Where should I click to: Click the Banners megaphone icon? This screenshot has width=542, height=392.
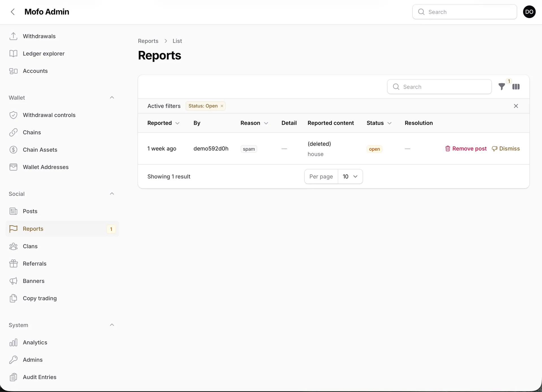coord(13,281)
